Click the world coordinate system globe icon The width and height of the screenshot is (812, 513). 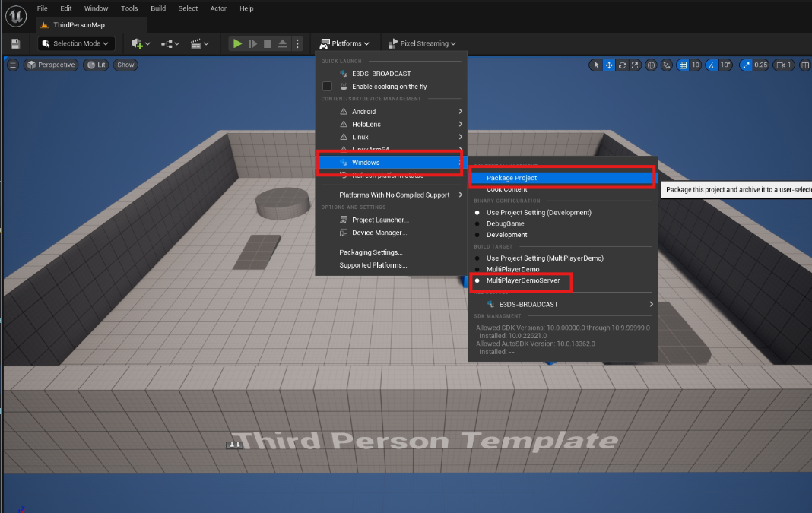(x=651, y=65)
